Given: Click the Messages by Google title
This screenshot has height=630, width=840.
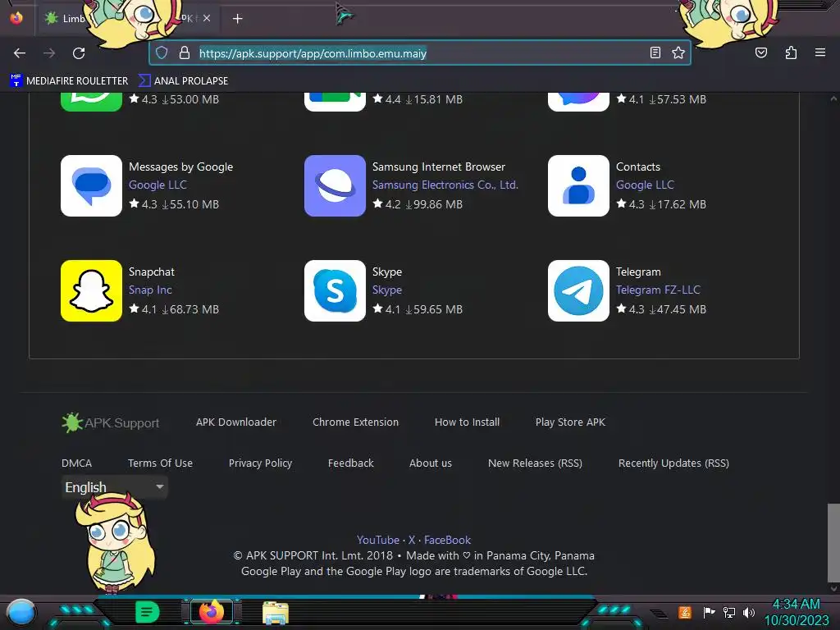Looking at the screenshot, I should 180,167.
